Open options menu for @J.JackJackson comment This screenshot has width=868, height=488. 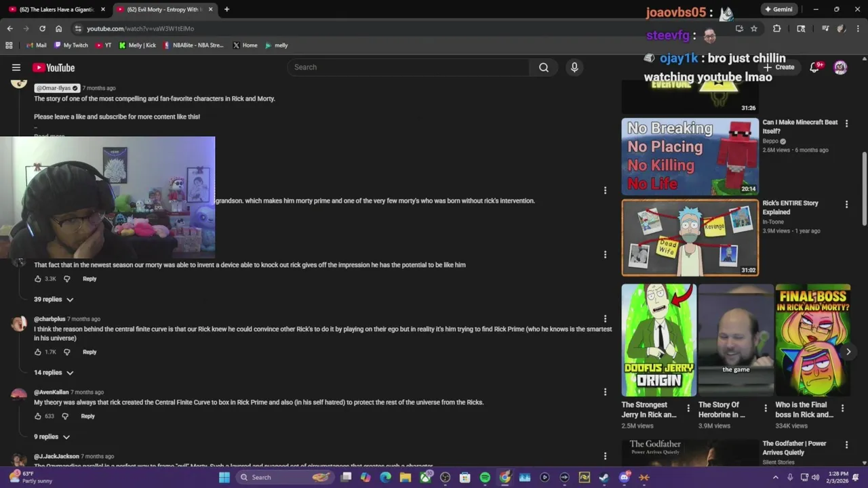[x=605, y=456]
